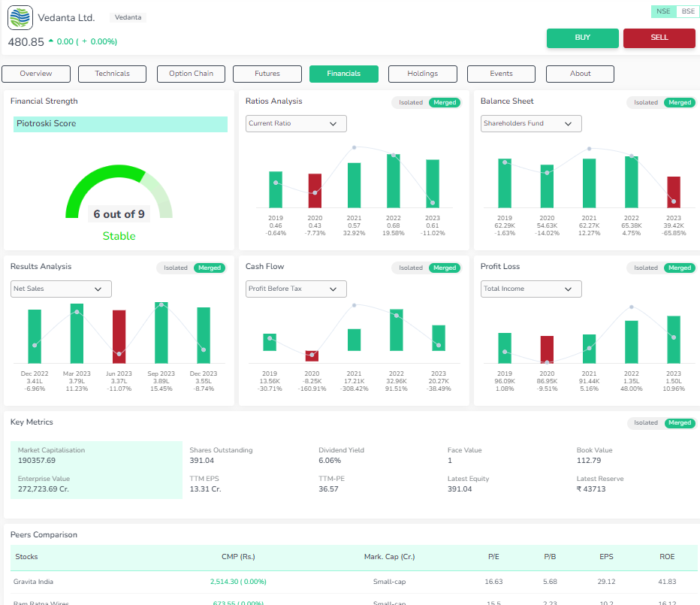Switch exchange to BSE

[687, 11]
